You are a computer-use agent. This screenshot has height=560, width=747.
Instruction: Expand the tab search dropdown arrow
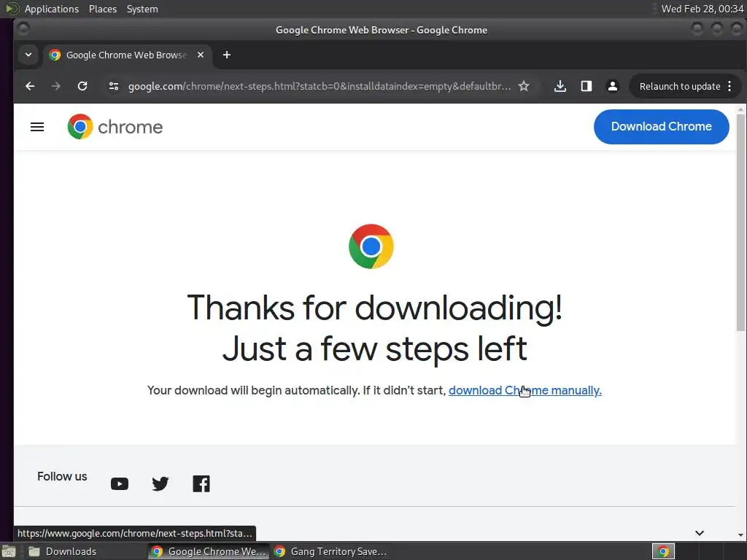coord(28,55)
